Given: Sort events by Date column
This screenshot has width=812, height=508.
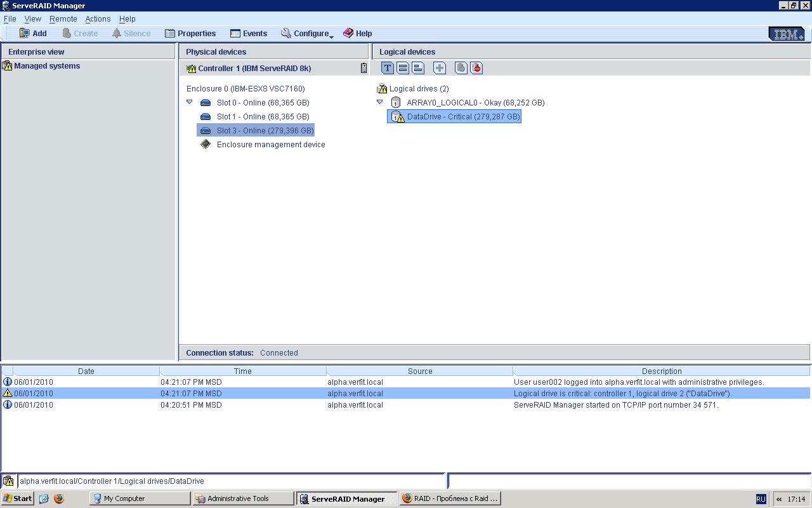Looking at the screenshot, I should [x=86, y=371].
